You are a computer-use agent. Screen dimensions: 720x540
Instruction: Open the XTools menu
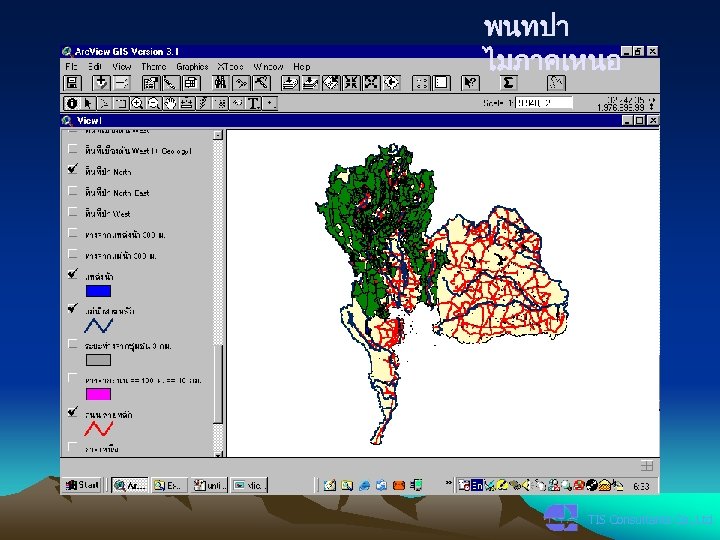pyautogui.click(x=231, y=67)
